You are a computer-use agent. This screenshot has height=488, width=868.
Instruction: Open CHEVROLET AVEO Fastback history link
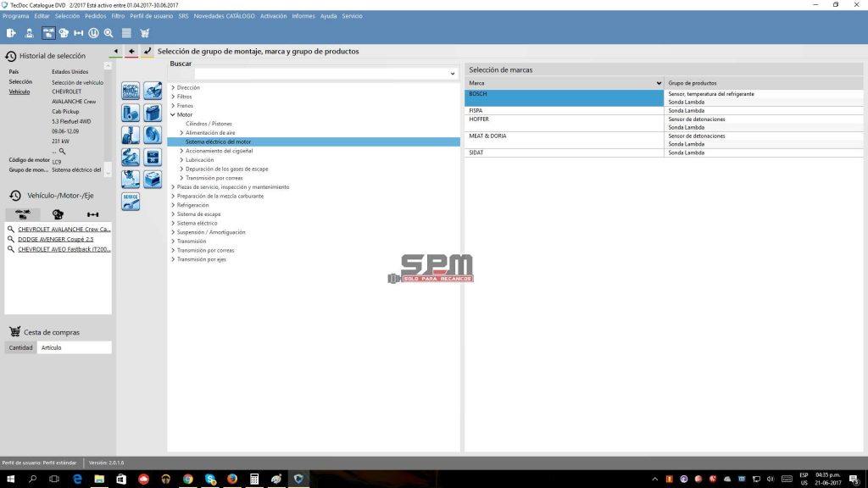click(64, 250)
